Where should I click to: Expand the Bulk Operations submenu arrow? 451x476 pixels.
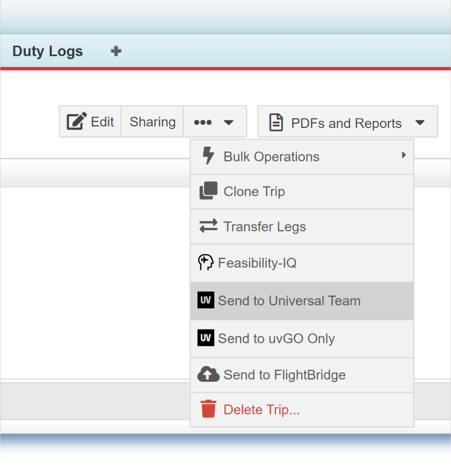[404, 155]
